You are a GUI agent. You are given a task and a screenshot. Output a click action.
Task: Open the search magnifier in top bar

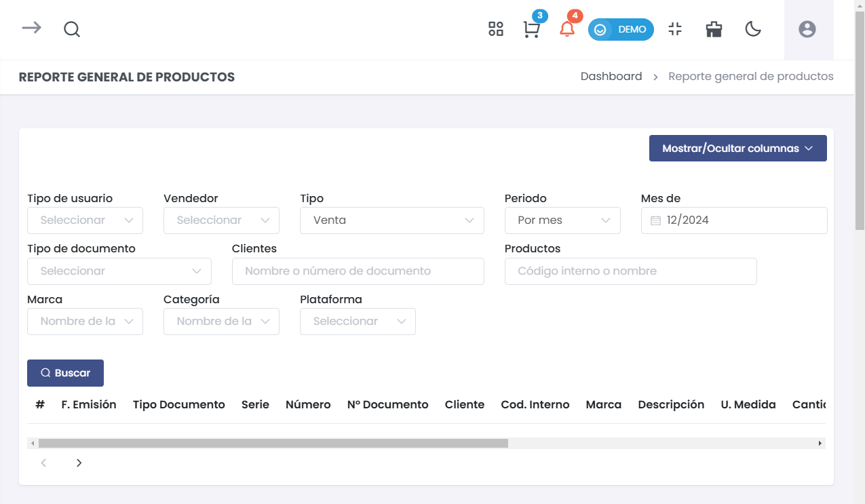click(x=72, y=29)
